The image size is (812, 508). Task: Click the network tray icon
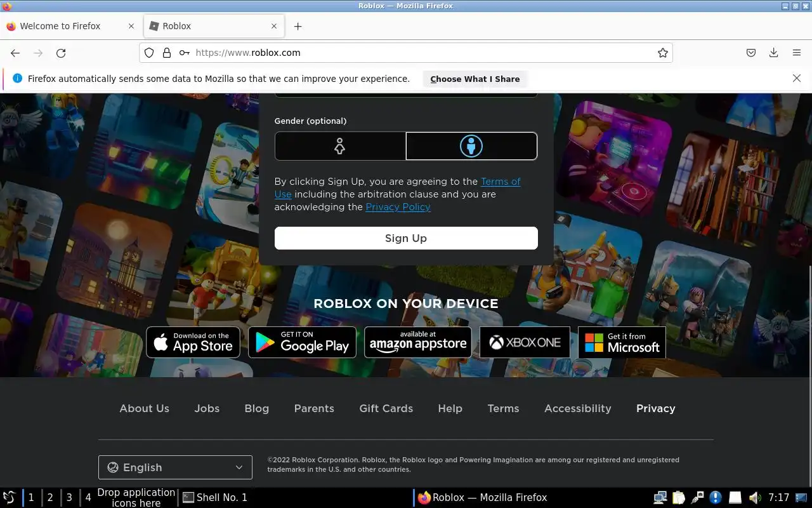pyautogui.click(x=660, y=497)
